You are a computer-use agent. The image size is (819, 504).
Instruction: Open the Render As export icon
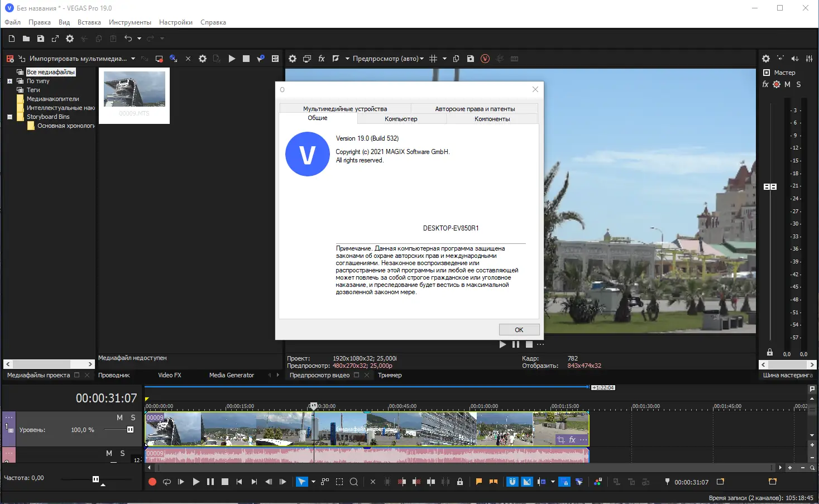pyautogui.click(x=55, y=39)
